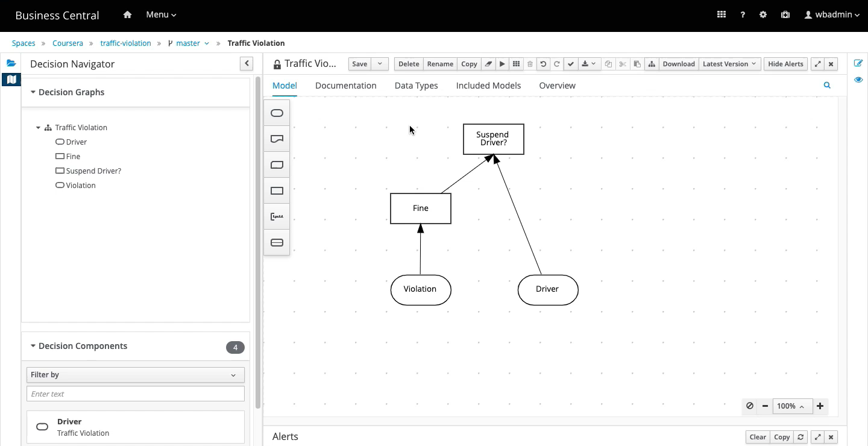Maximize the Alerts panel
Screen dimensions: 868x446
point(817,437)
